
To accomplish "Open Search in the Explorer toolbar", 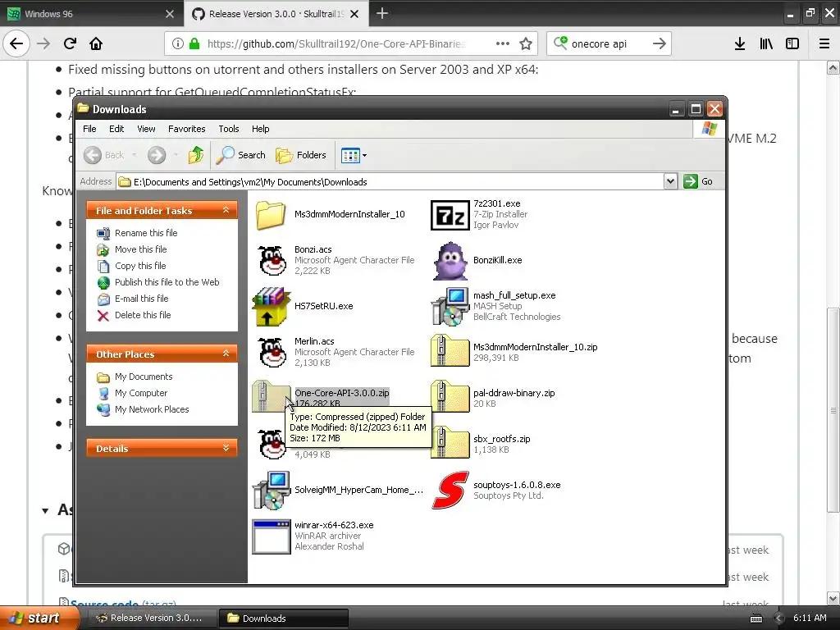I will pyautogui.click(x=240, y=155).
